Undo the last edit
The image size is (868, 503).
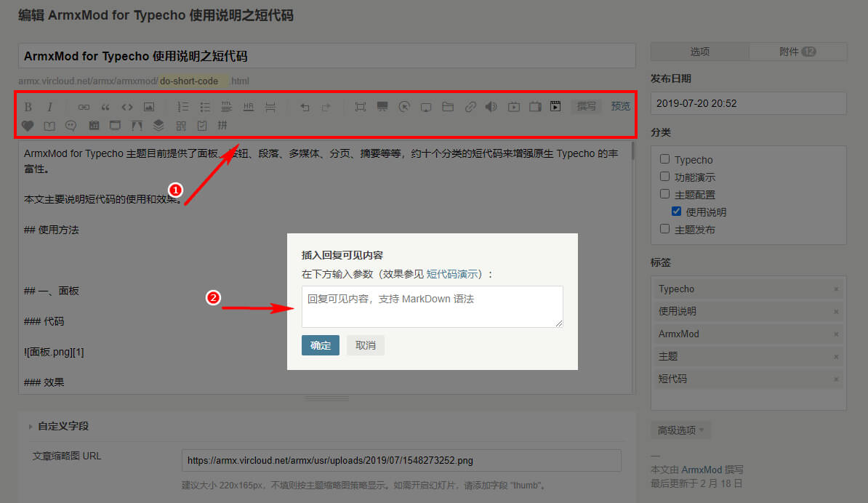[x=305, y=107]
